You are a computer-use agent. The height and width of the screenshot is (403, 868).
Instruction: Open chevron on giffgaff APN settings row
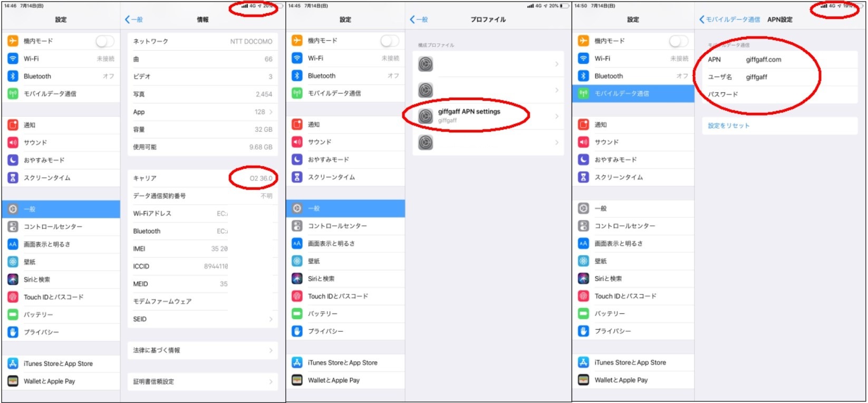coord(557,116)
